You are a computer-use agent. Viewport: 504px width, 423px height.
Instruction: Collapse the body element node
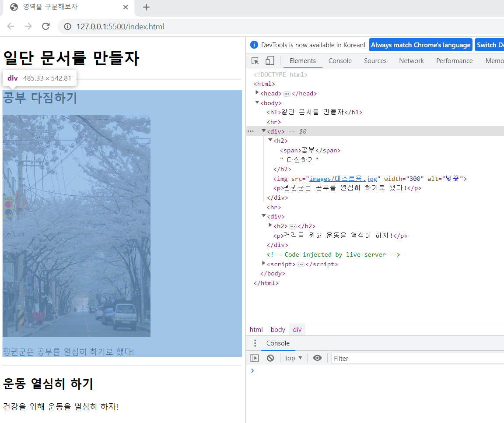(x=257, y=102)
